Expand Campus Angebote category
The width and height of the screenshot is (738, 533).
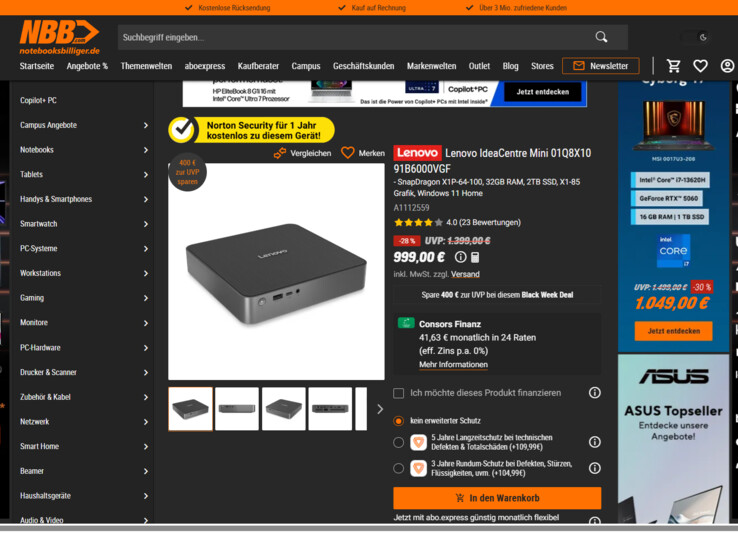tap(145, 125)
